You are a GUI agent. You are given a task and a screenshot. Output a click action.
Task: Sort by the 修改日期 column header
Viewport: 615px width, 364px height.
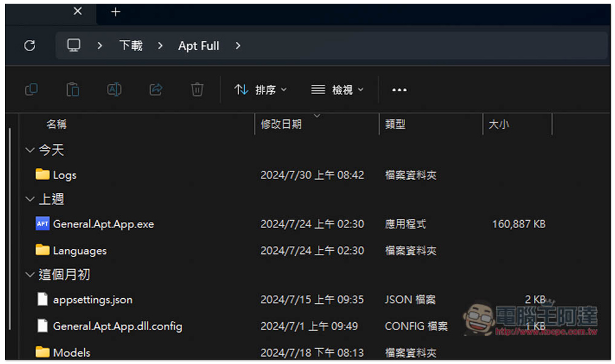pyautogui.click(x=281, y=124)
